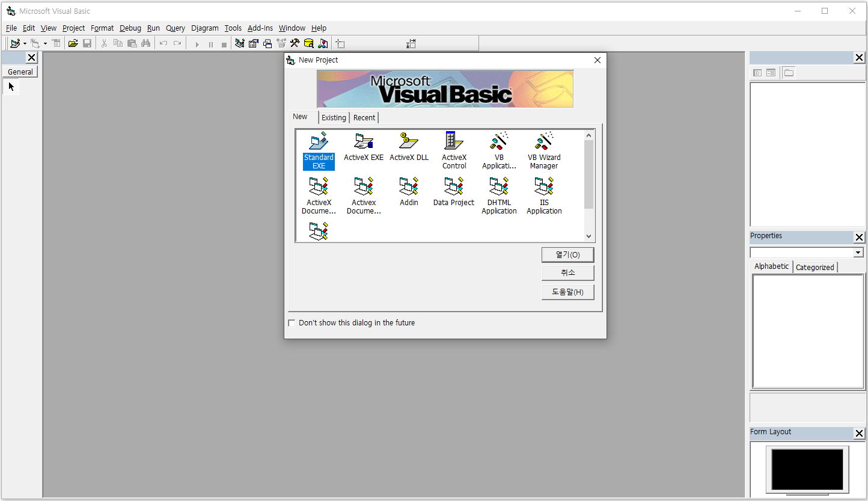Viewport: 868px width, 501px height.
Task: Click the Redo arrow icon
Action: [x=177, y=43]
